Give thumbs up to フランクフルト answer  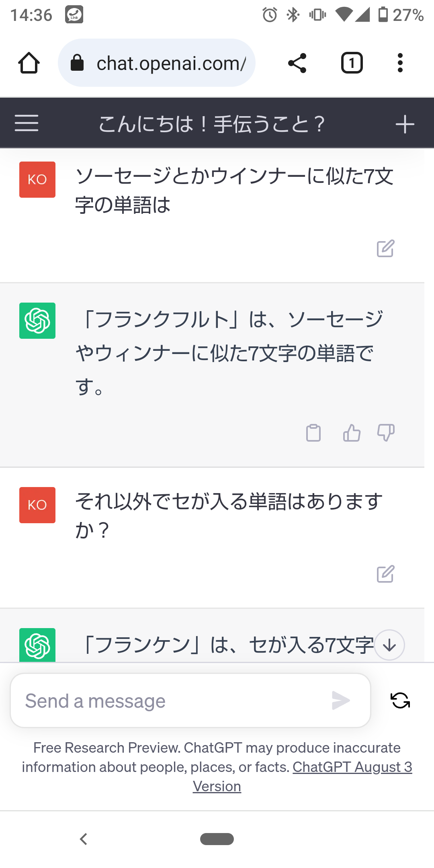[x=352, y=433]
